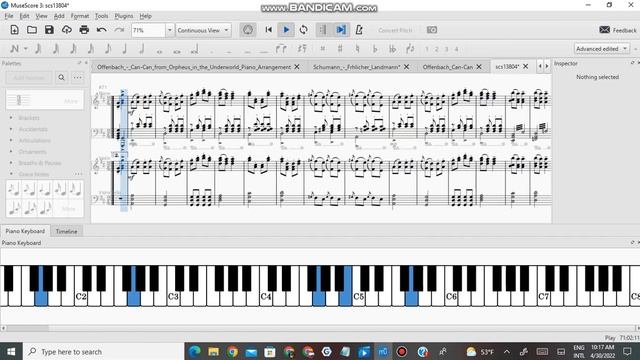Click the Add Palettes button
This screenshot has width=640, height=360.
tap(29, 78)
